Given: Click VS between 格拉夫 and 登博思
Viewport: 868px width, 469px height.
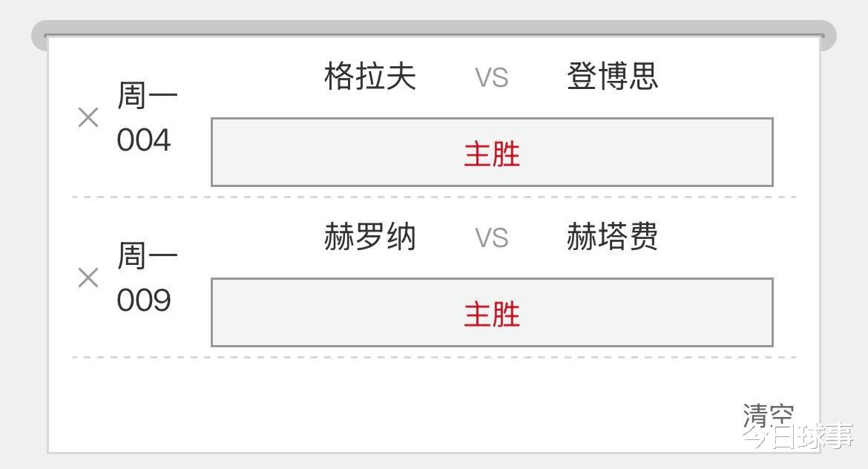Looking at the screenshot, I should (491, 77).
